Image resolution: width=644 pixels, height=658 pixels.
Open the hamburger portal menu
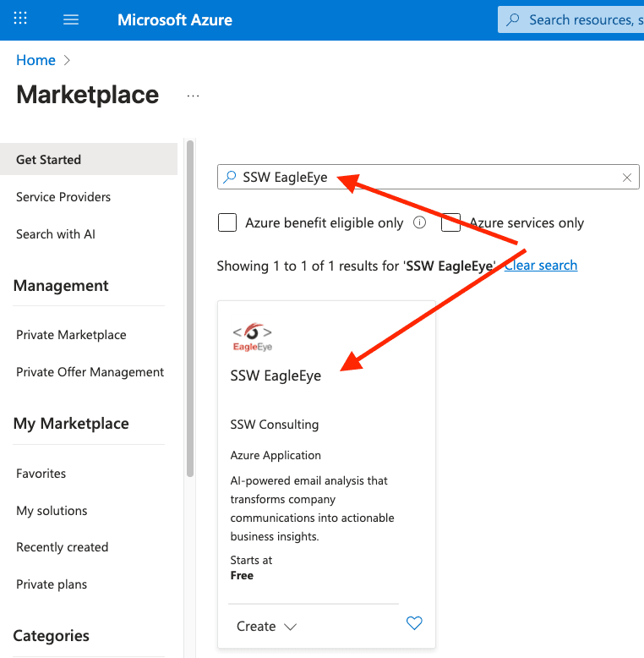tap(71, 19)
